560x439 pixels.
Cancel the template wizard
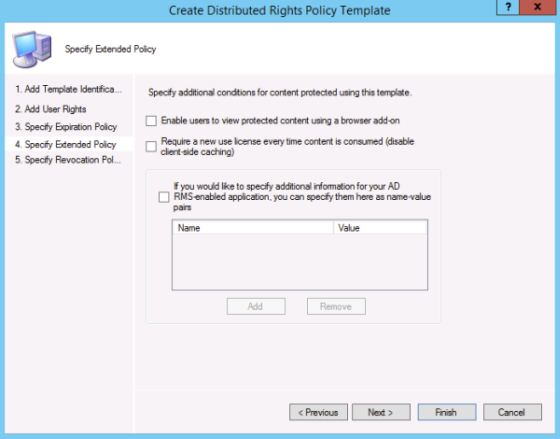click(512, 412)
